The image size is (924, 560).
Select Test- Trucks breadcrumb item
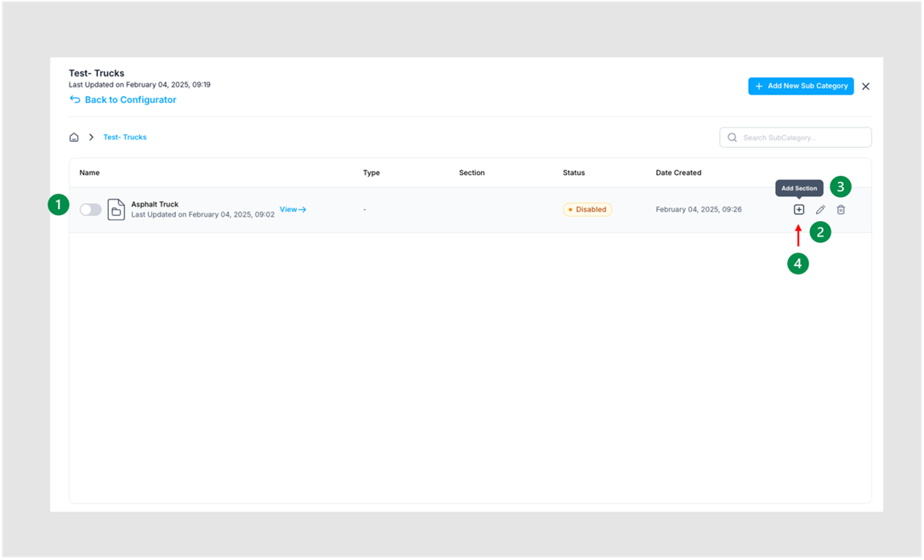pyautogui.click(x=125, y=137)
